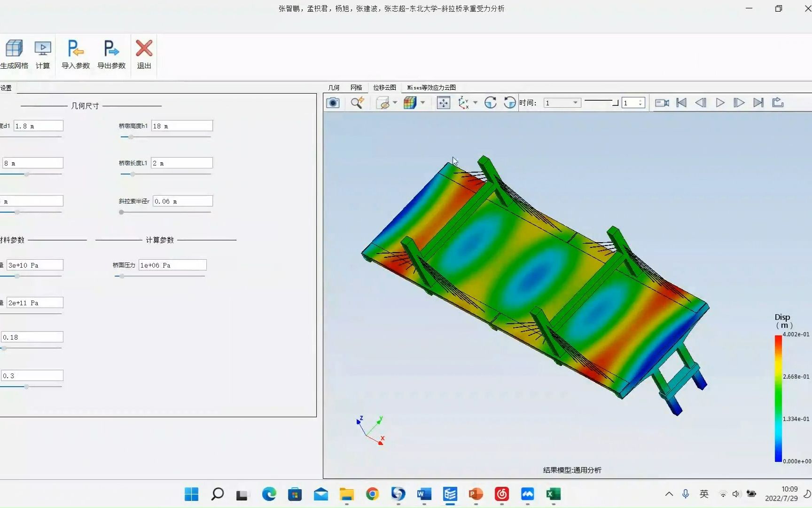Jump to first frame
Screen dimensions: 812x508
[x=681, y=103]
